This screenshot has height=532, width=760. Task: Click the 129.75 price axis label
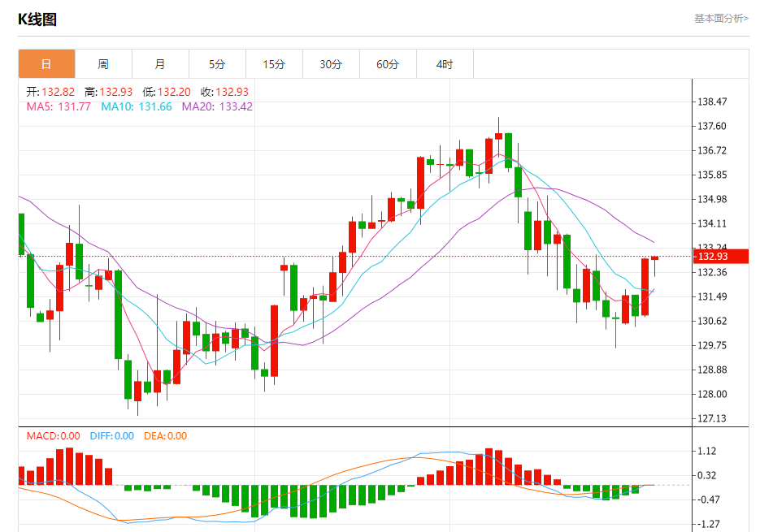point(712,345)
